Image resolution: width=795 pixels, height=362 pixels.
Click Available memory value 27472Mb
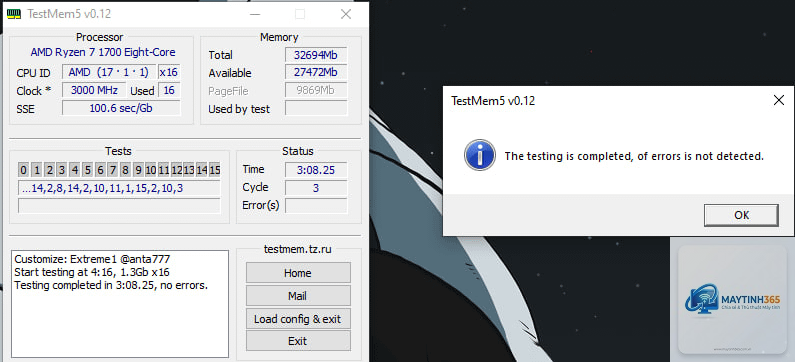(316, 73)
